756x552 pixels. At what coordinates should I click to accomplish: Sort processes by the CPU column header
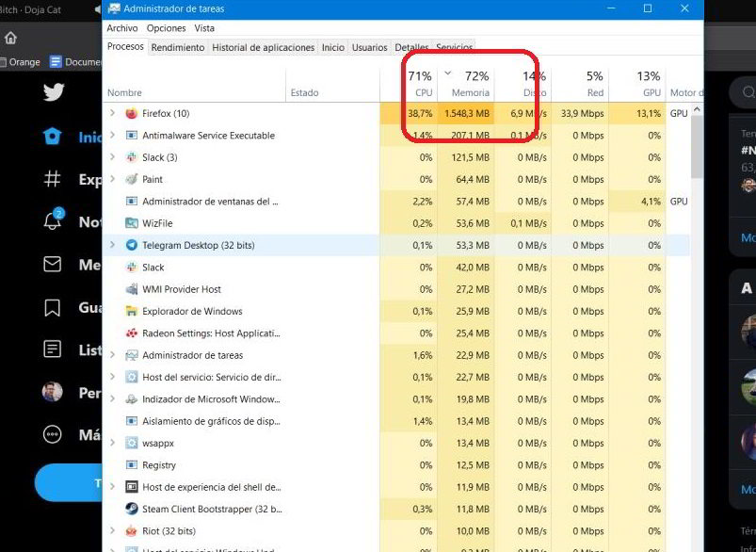pos(420,83)
